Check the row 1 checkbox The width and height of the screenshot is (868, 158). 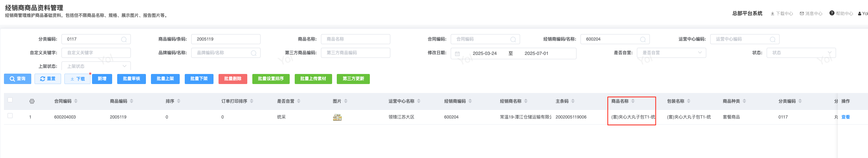[x=10, y=116]
